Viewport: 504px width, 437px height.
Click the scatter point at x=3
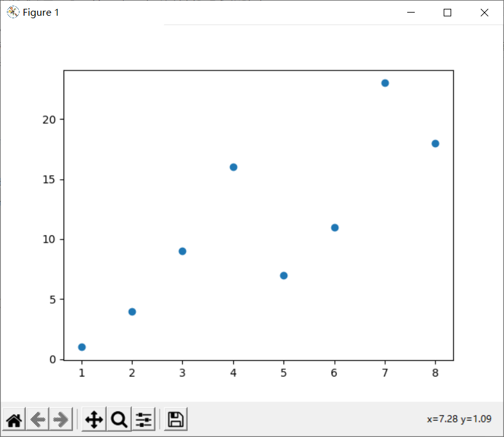pos(182,251)
